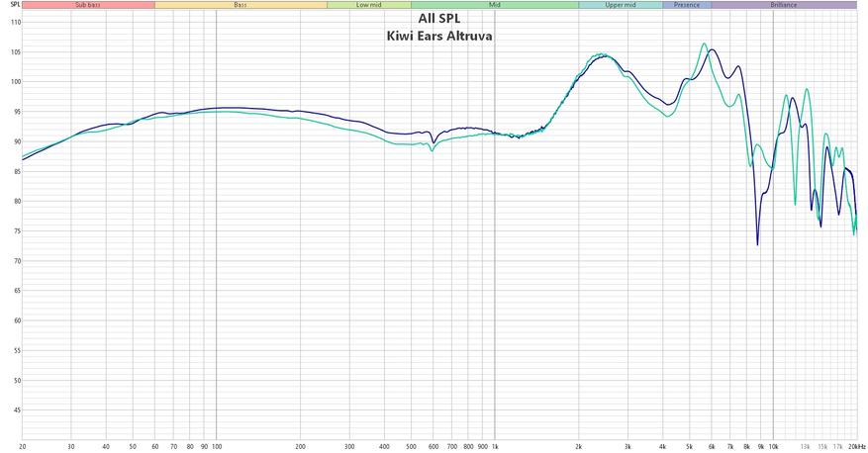Click the 45 value on SPL axis
This screenshot has width=868, height=453.
(17, 410)
